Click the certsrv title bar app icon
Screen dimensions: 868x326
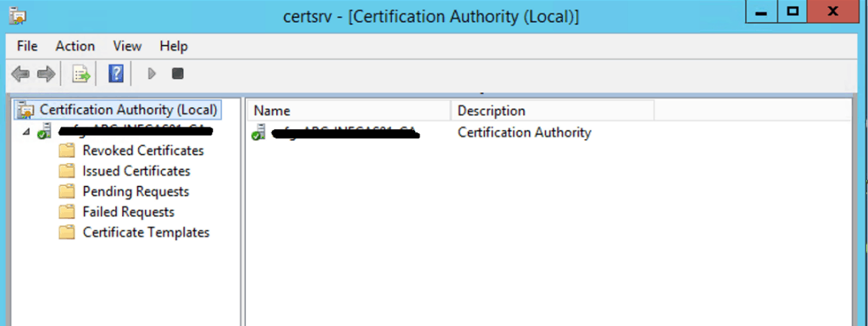(x=19, y=16)
